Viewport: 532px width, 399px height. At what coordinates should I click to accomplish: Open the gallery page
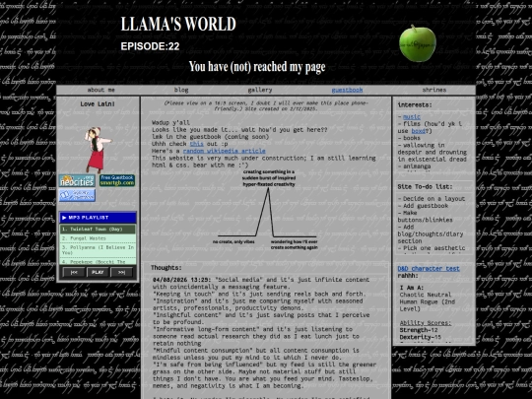point(260,90)
